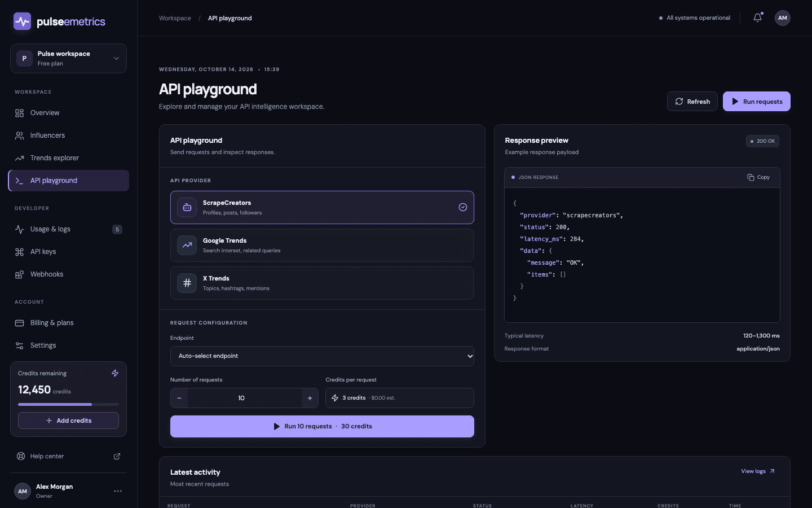Select the Google Trends provider option

click(x=322, y=245)
